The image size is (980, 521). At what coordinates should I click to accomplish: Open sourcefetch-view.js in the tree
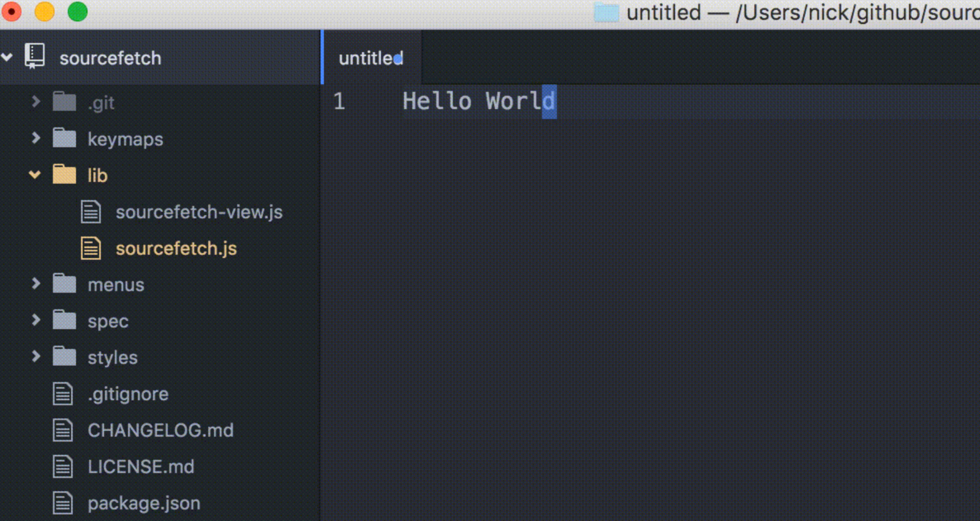tap(199, 212)
